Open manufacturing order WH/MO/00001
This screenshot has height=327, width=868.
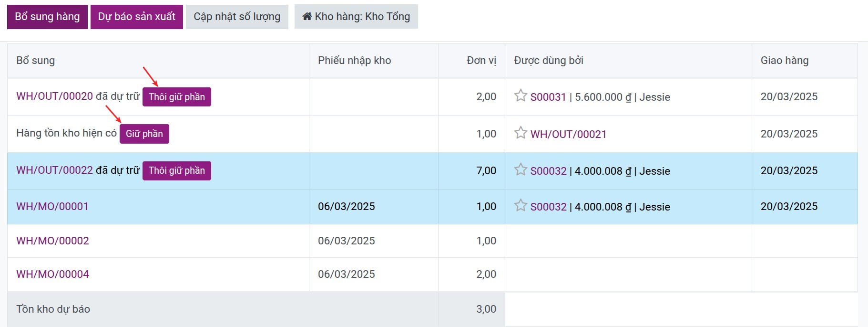(52, 207)
